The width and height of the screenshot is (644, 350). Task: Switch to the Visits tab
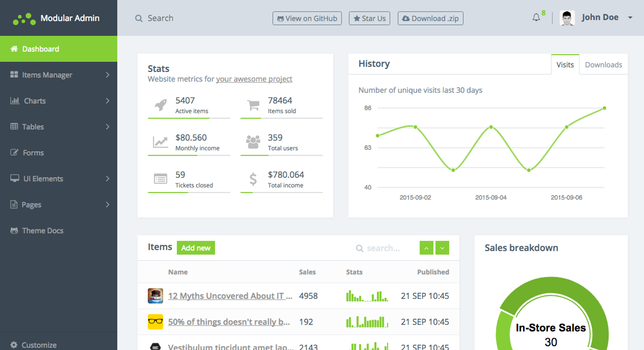point(565,65)
